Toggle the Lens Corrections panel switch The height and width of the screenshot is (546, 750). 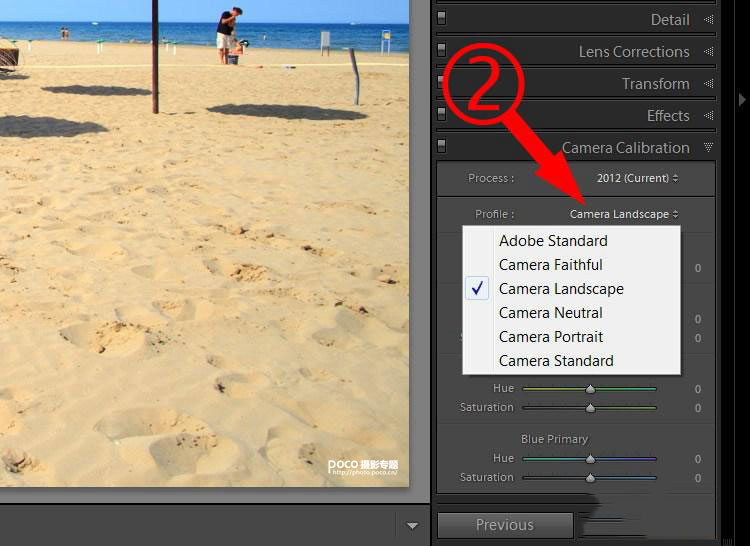[x=442, y=51]
